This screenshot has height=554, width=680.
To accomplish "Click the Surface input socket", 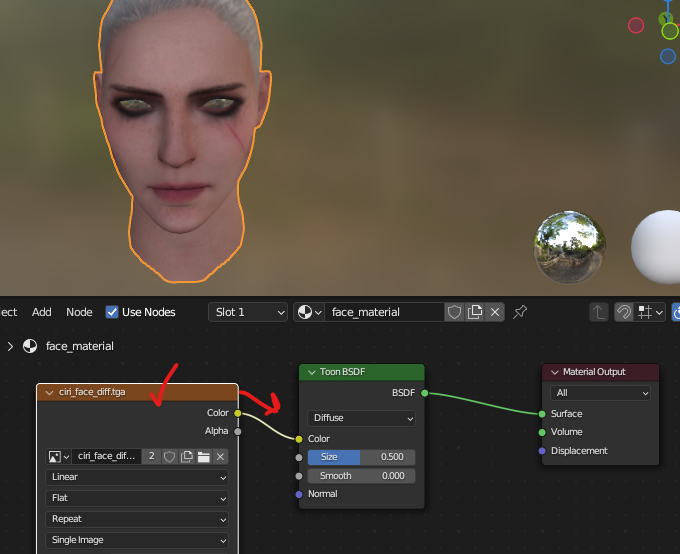I will pyautogui.click(x=542, y=414).
